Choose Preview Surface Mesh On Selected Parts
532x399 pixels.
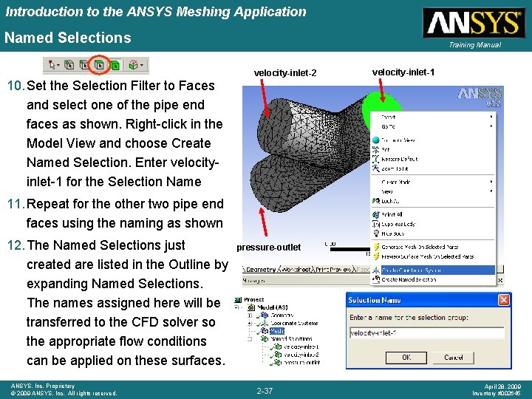[x=433, y=256]
